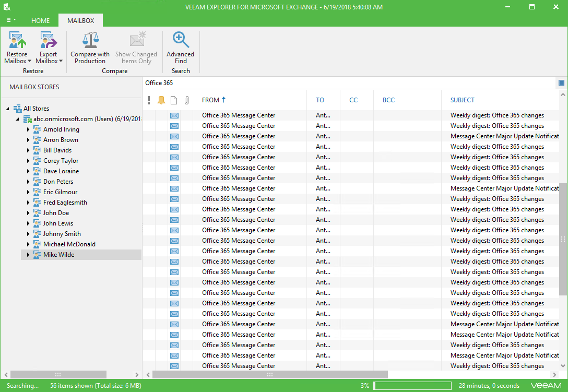Image resolution: width=568 pixels, height=392 pixels.
Task: Click the message list scroll down arrow
Action: 563,366
